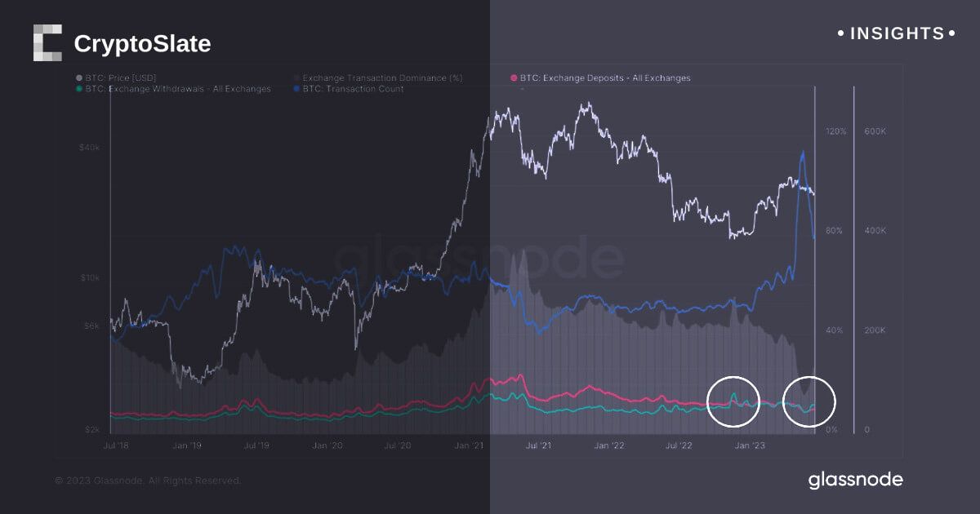Click the pink Exchange Deposits color dot
Screen dimensions: 980x514
514,78
